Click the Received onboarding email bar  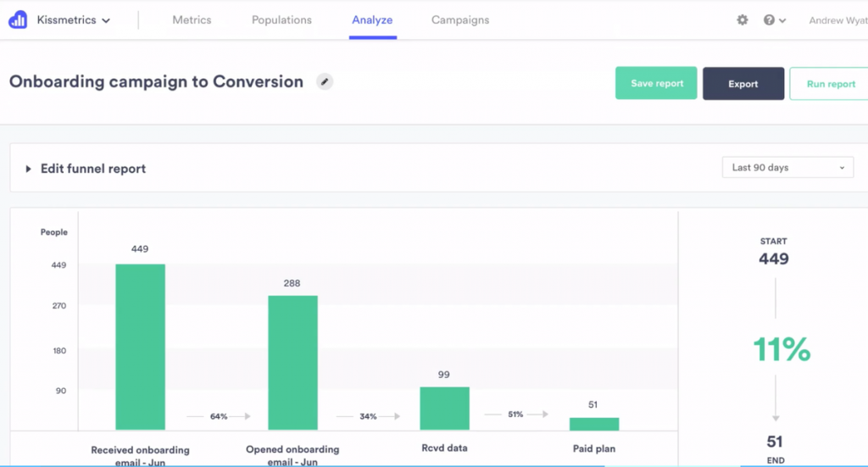(141, 347)
